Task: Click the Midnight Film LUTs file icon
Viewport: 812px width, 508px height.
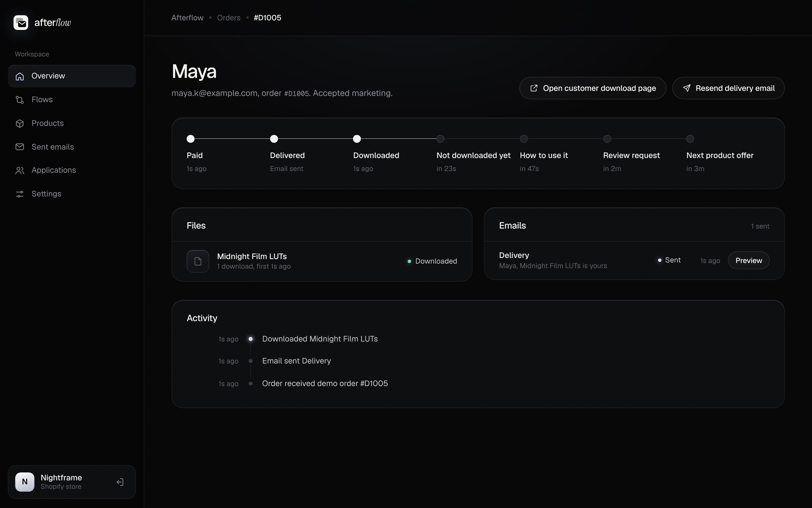Action: [198, 261]
